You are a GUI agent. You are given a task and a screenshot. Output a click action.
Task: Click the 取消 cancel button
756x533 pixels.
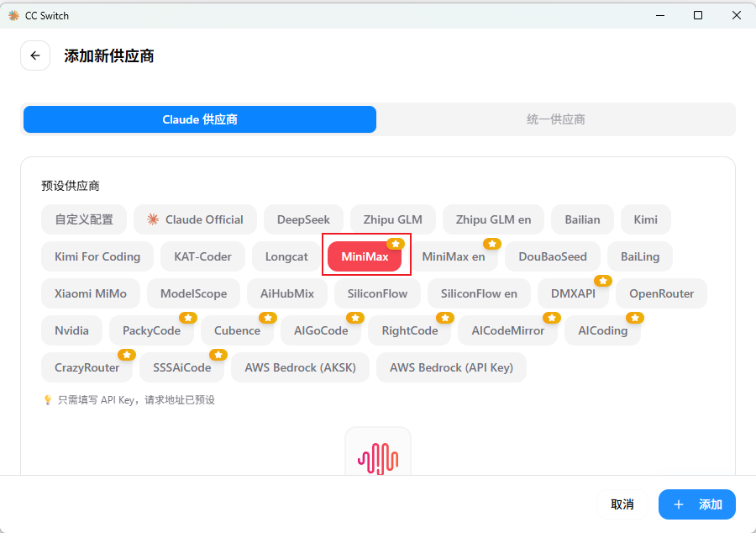[622, 504]
